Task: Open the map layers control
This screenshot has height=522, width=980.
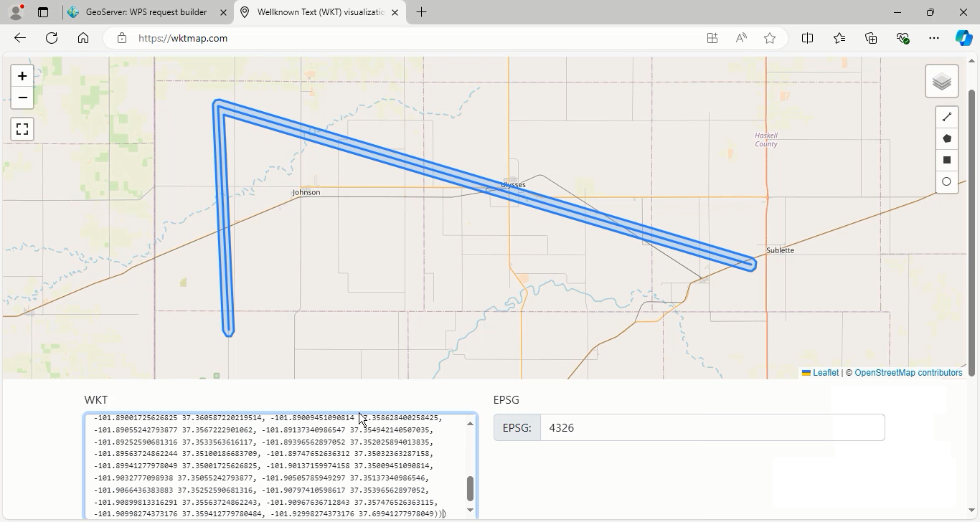Action: pyautogui.click(x=941, y=82)
